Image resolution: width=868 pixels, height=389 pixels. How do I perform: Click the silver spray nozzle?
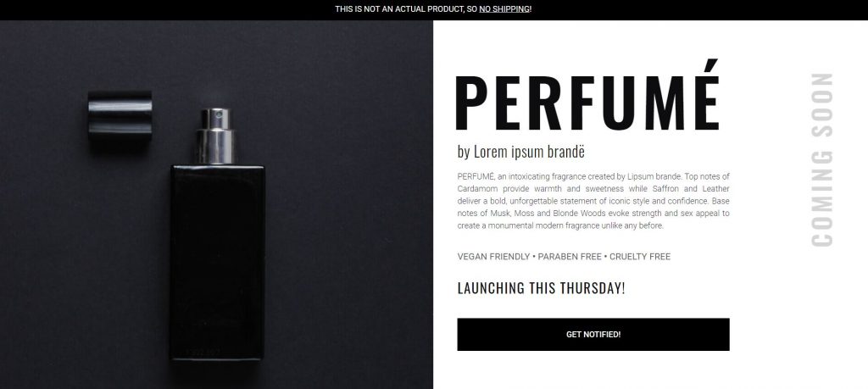pos(215,136)
